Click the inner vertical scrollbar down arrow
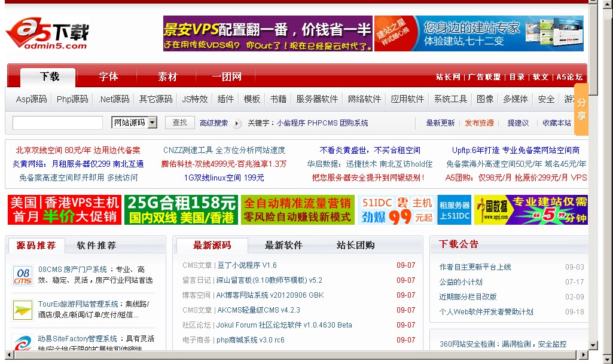Screen dimensions: 613x364 593,345
